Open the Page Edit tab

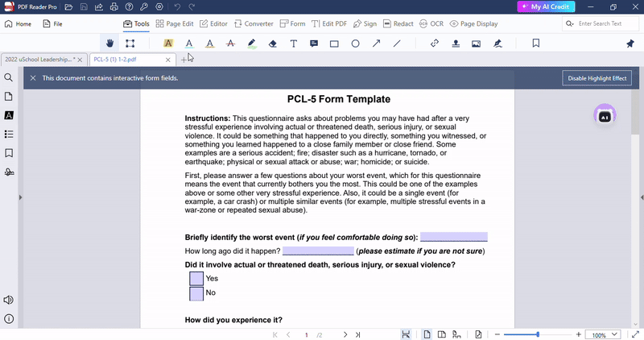(175, 24)
